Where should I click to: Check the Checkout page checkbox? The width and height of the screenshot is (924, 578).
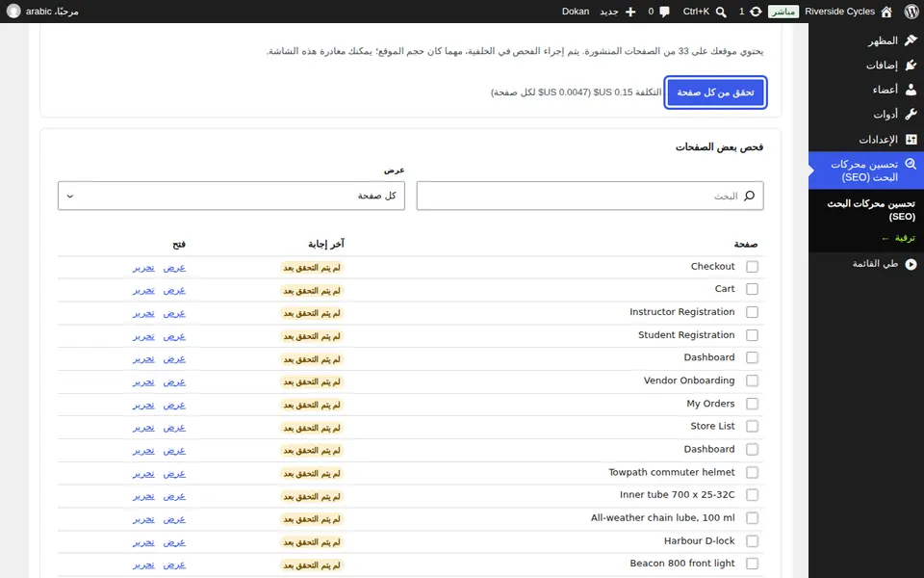752,267
